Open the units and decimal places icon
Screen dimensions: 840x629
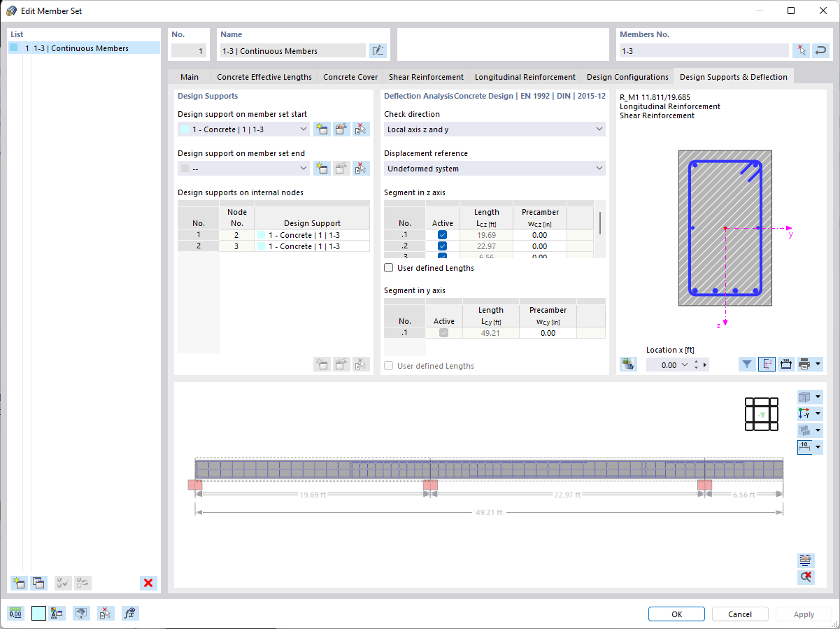[x=15, y=614]
